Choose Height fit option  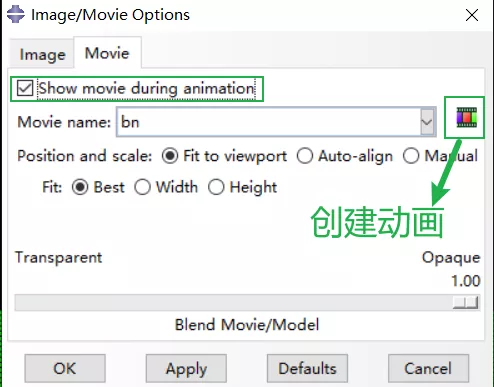216,187
